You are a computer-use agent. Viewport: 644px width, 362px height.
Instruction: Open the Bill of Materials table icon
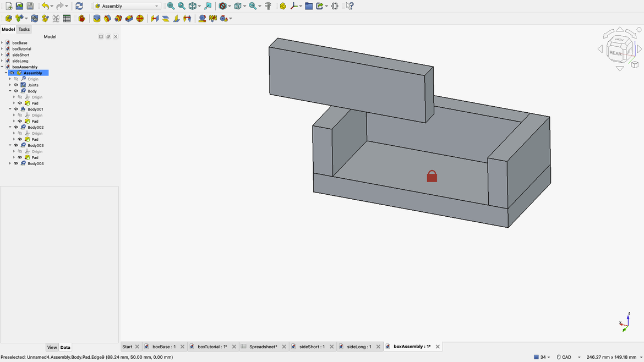(x=67, y=19)
